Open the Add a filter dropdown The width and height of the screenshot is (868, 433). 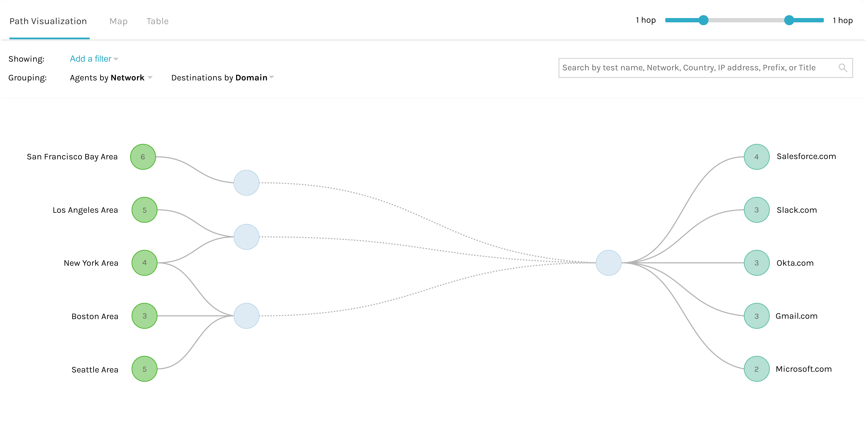(x=94, y=59)
